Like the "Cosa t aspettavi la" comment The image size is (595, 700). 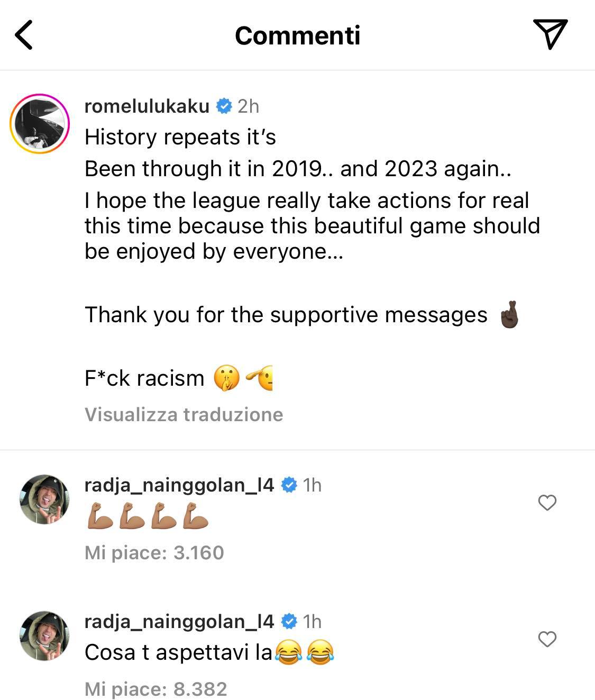click(x=547, y=639)
